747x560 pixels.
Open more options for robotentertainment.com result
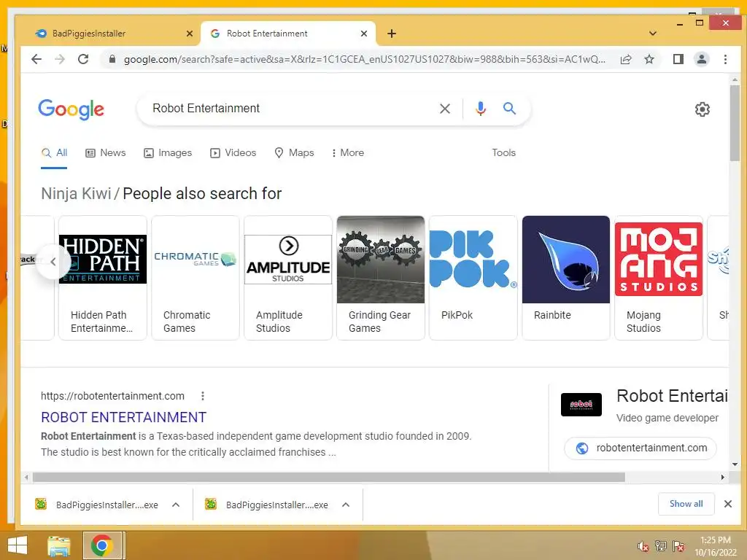(203, 396)
